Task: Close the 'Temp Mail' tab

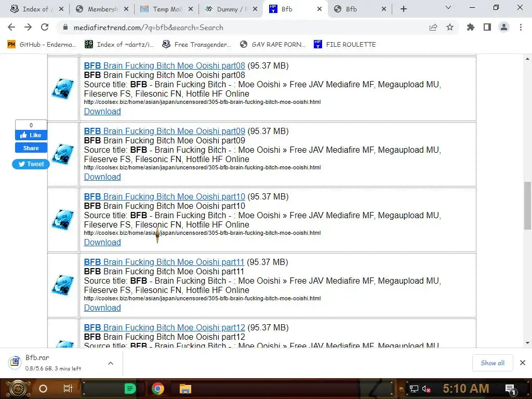Action: tap(191, 9)
